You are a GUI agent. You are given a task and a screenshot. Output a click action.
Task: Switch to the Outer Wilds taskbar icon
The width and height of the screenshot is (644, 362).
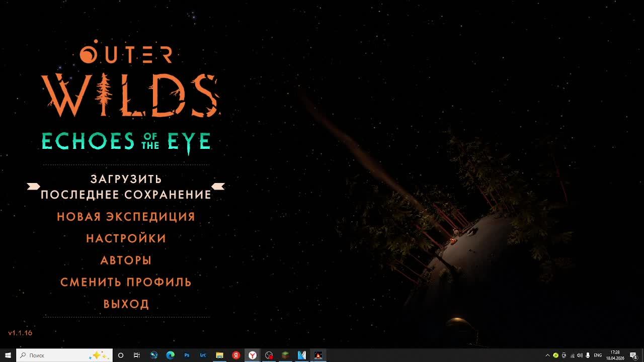[318, 355]
